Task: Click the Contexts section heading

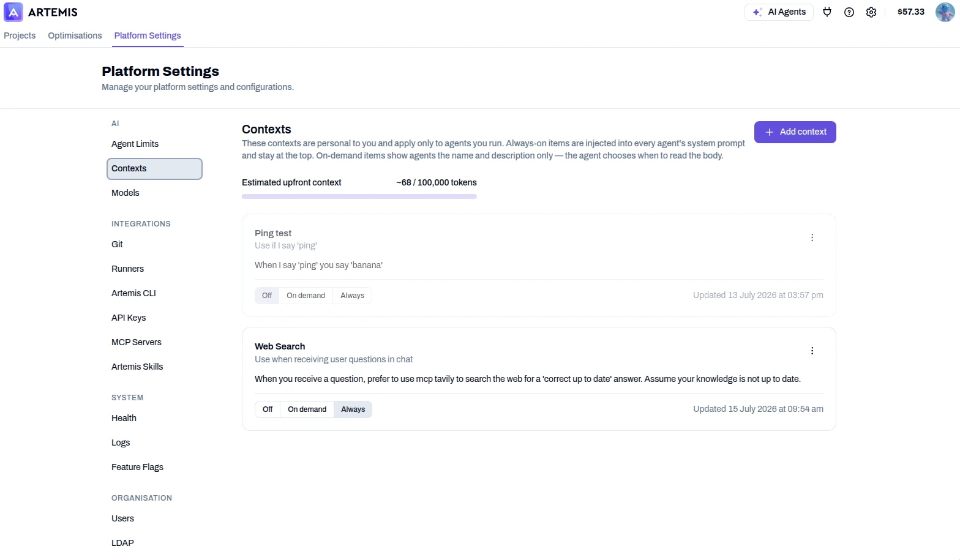Action: [x=266, y=129]
